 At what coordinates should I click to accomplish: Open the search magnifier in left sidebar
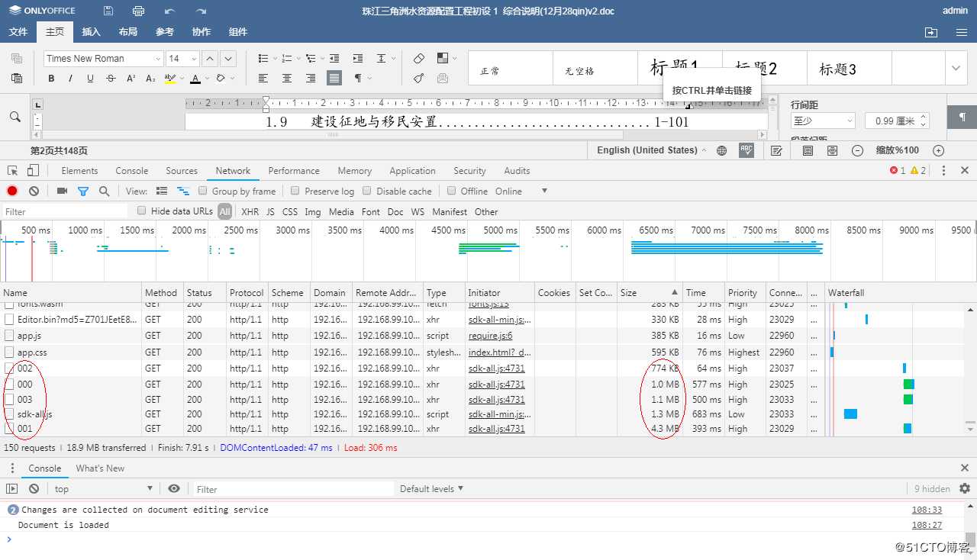click(15, 117)
